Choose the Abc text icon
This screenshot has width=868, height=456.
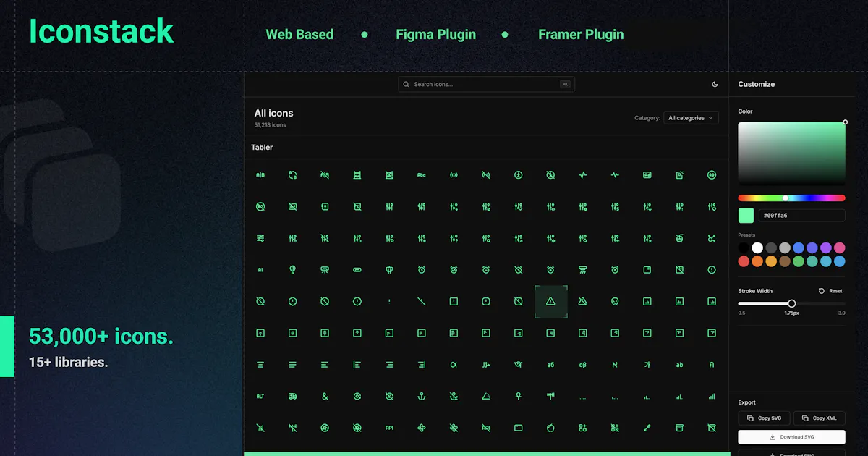coord(421,175)
